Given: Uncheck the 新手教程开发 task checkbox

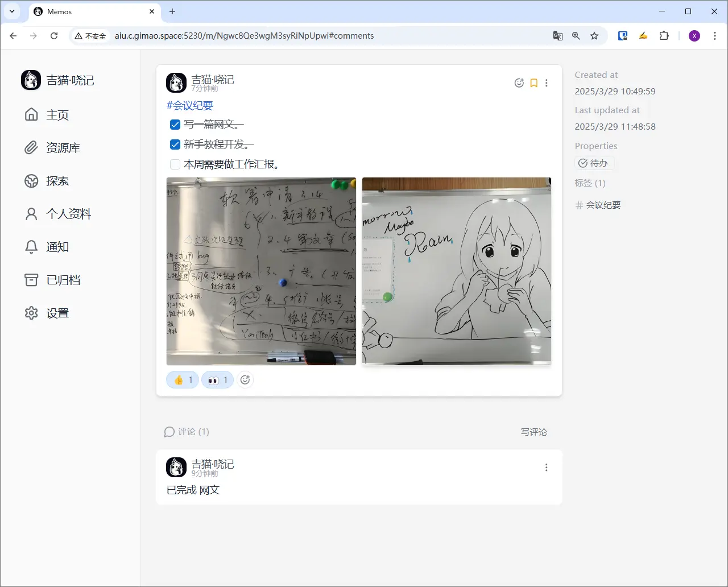Looking at the screenshot, I should [x=175, y=144].
